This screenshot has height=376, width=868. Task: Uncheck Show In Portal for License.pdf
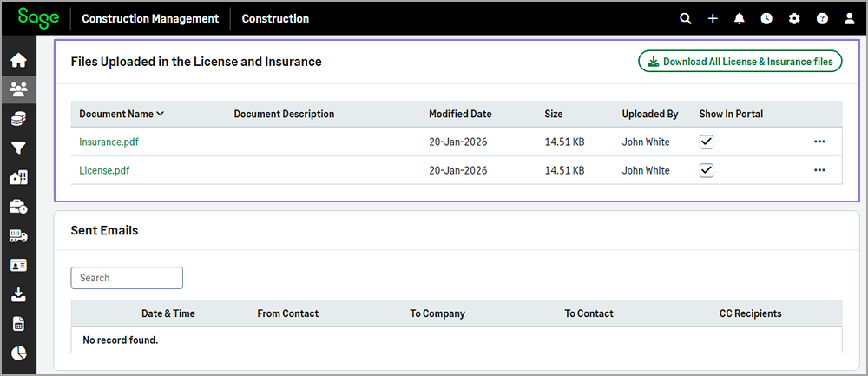(707, 170)
